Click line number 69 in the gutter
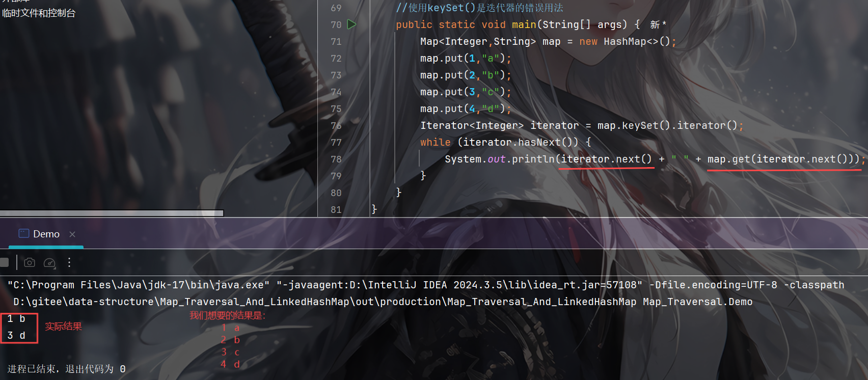Viewport: 868px width, 380px height. tap(336, 8)
